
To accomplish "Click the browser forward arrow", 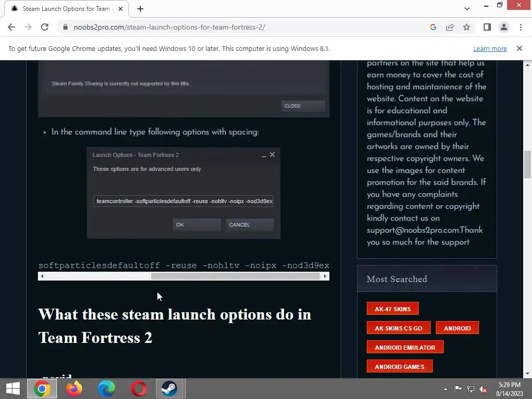I will click(28, 27).
